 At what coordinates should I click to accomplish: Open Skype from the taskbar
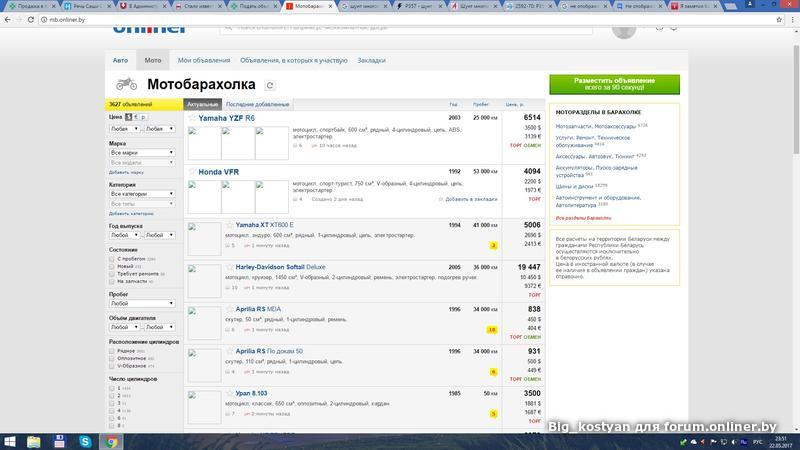[85, 442]
